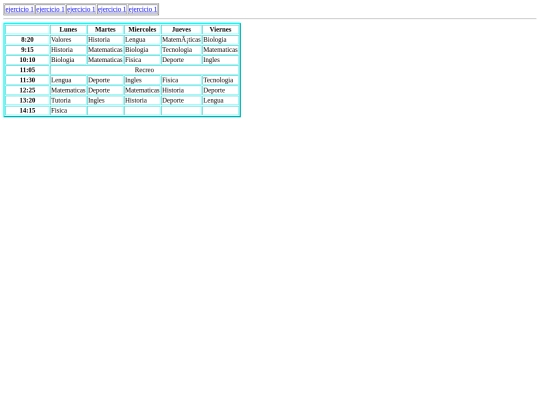Viewport: 540px width, 405px height.
Task: Click "Biologia" in the 8:20 row
Action: pos(220,40)
